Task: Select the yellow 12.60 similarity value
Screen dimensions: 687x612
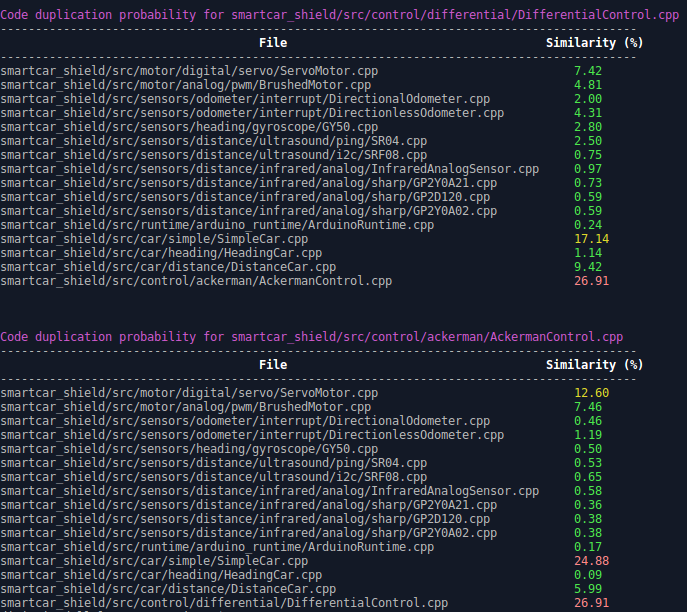Action: coord(591,393)
